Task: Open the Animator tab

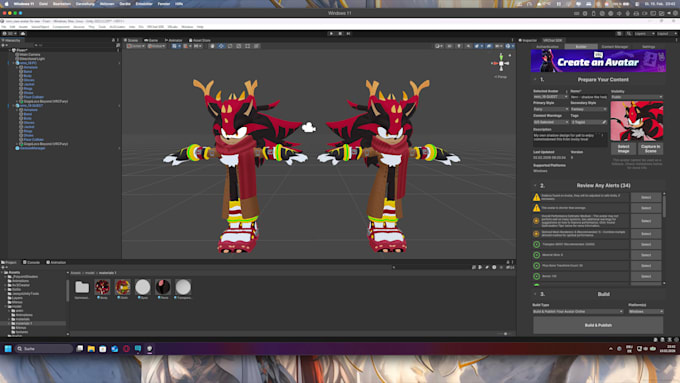Action: point(173,40)
